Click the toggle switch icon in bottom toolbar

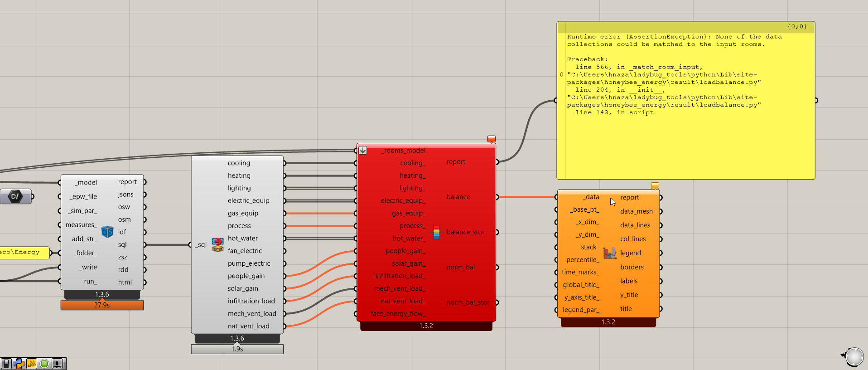[6, 364]
